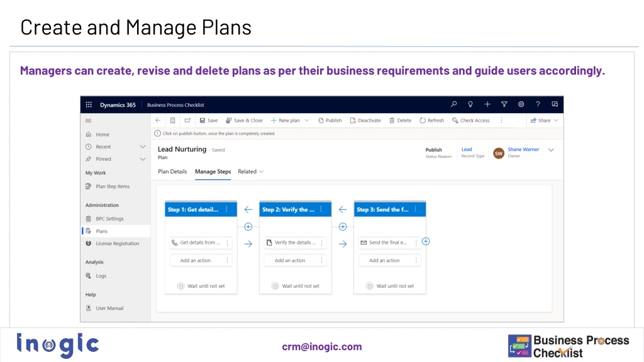Open Plan Step Items
This screenshot has height=362, width=644.
pos(113,186)
